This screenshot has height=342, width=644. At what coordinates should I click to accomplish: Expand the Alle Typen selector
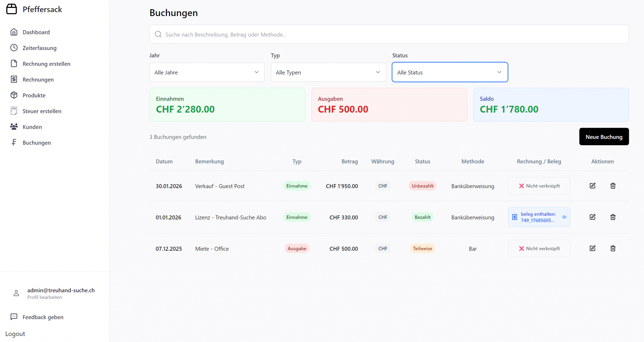[x=328, y=72]
